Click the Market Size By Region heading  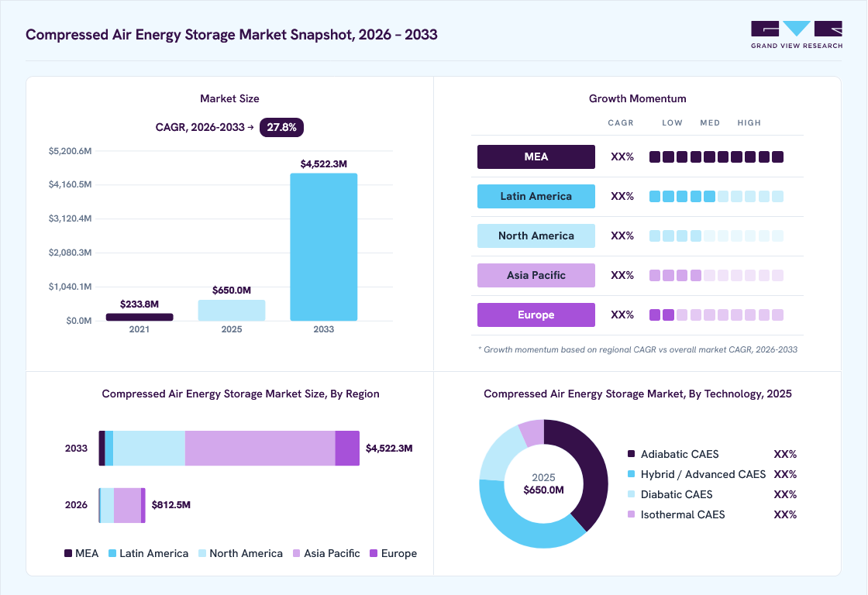[x=241, y=394]
